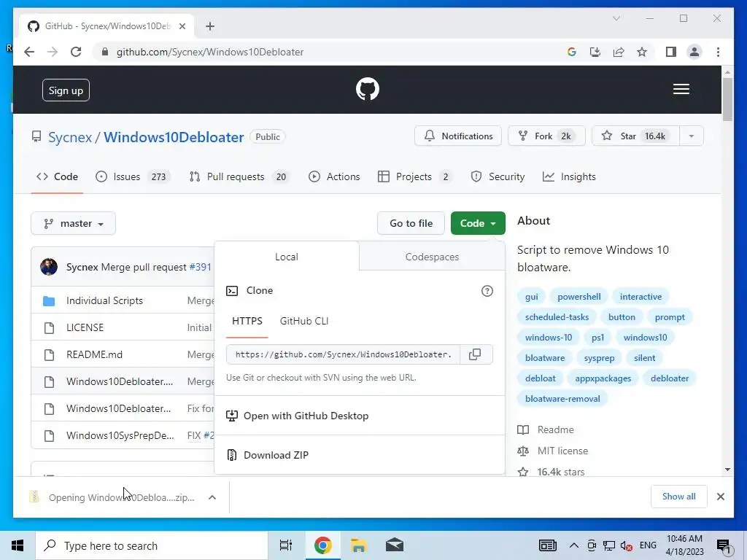Click the powershell topic tag
Viewport: 747px width, 560px height.
[578, 297]
